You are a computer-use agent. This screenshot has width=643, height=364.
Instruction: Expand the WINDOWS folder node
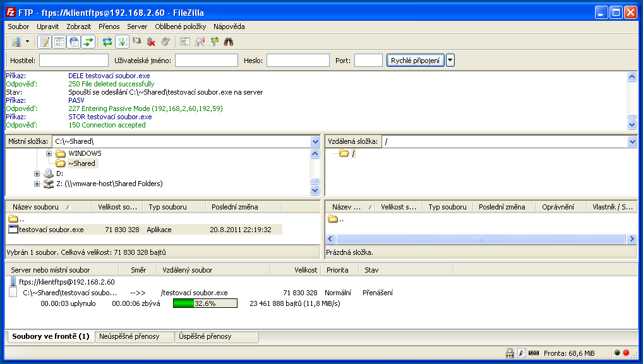(49, 153)
